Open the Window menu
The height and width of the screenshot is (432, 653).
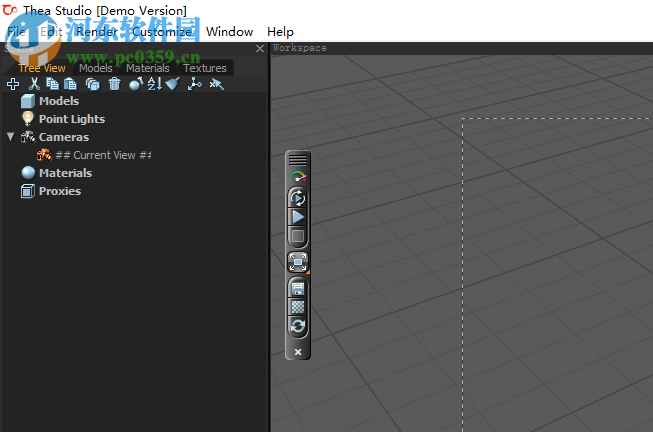coord(229,32)
